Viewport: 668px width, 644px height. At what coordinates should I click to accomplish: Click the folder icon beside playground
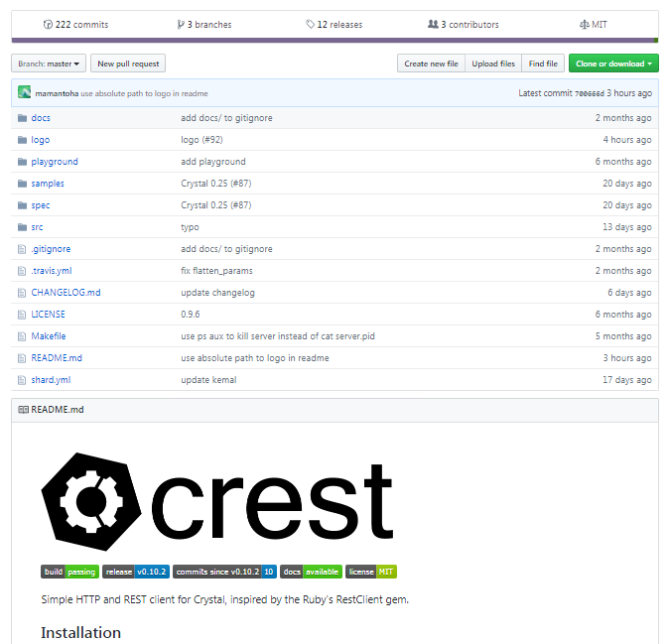coord(22,162)
